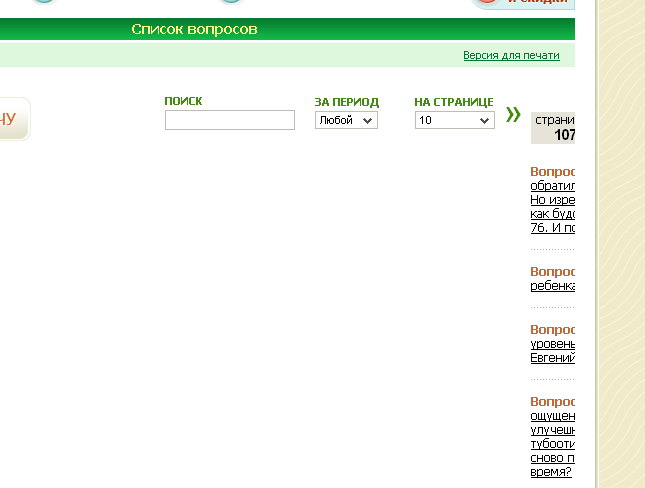Select the НА СТРАНИЦЕ label text
The image size is (645, 488).
click(454, 102)
